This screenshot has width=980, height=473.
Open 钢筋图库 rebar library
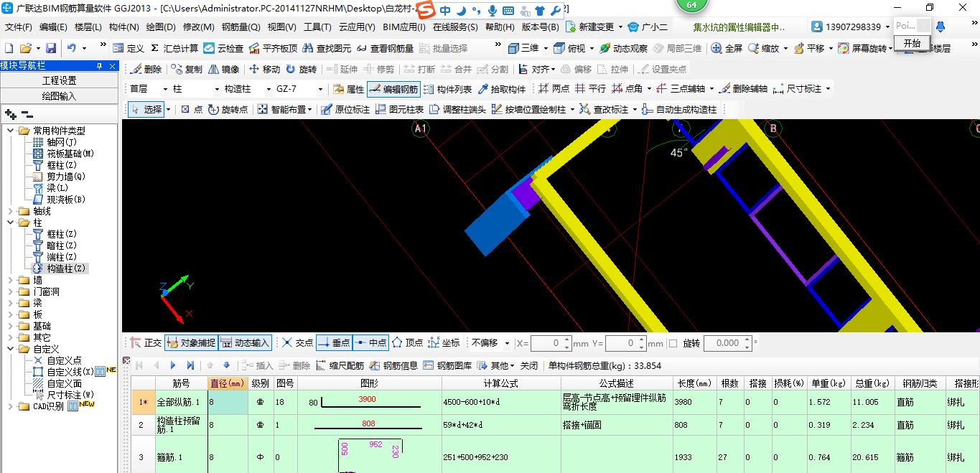(447, 365)
